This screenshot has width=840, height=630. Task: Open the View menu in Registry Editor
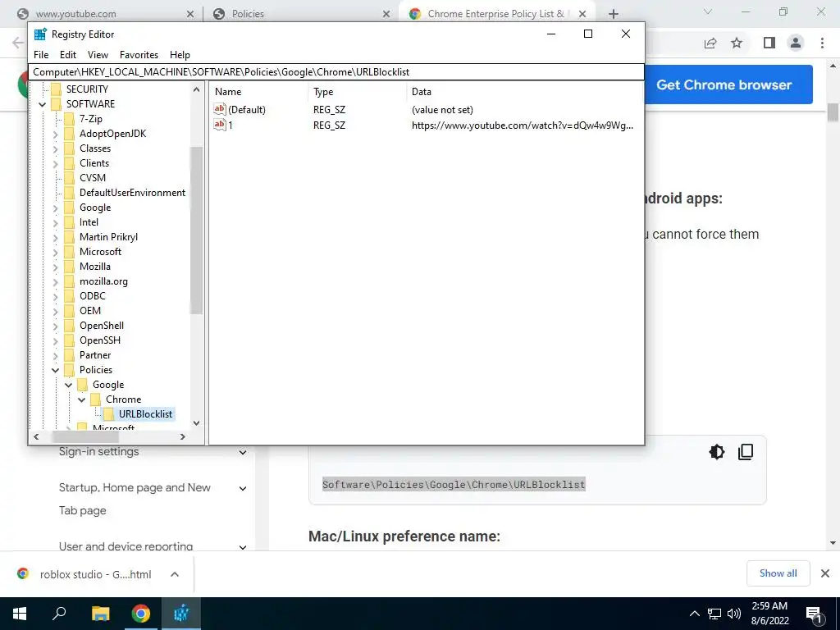point(98,55)
